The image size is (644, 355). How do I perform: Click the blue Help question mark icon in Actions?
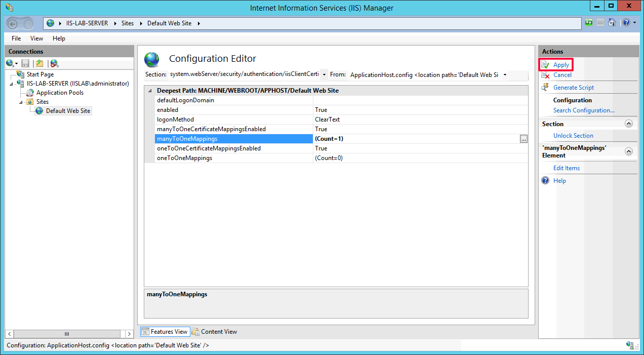545,181
